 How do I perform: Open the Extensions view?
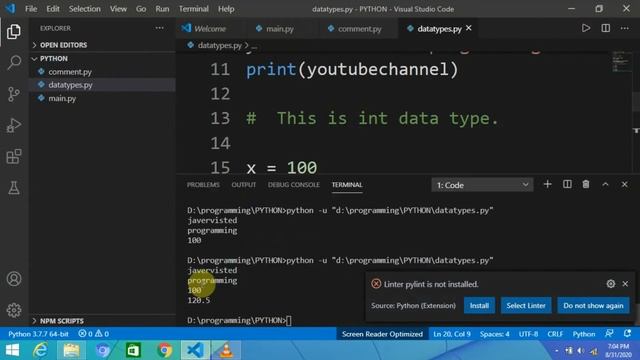13,156
